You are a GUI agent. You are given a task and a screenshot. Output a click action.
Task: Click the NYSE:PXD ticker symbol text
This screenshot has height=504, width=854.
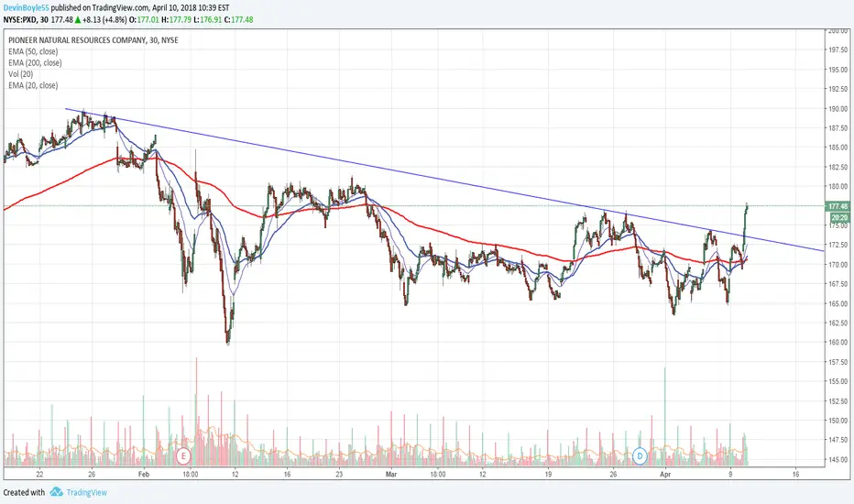click(x=19, y=19)
